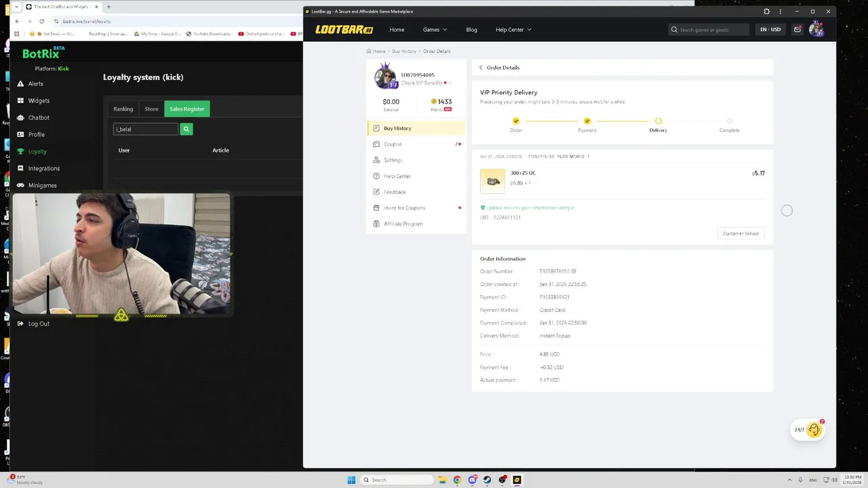
Task: Focus the Sales Register username input
Action: coord(146,129)
